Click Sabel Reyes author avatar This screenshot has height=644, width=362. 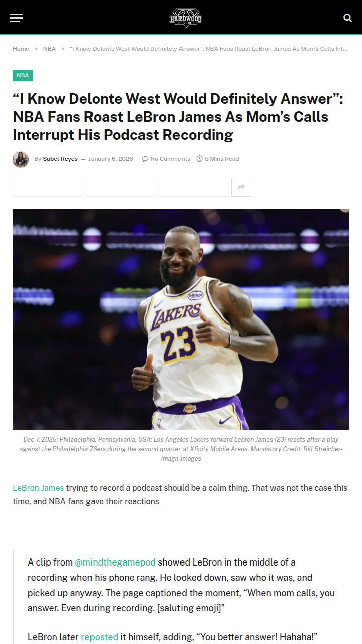pos(21,159)
